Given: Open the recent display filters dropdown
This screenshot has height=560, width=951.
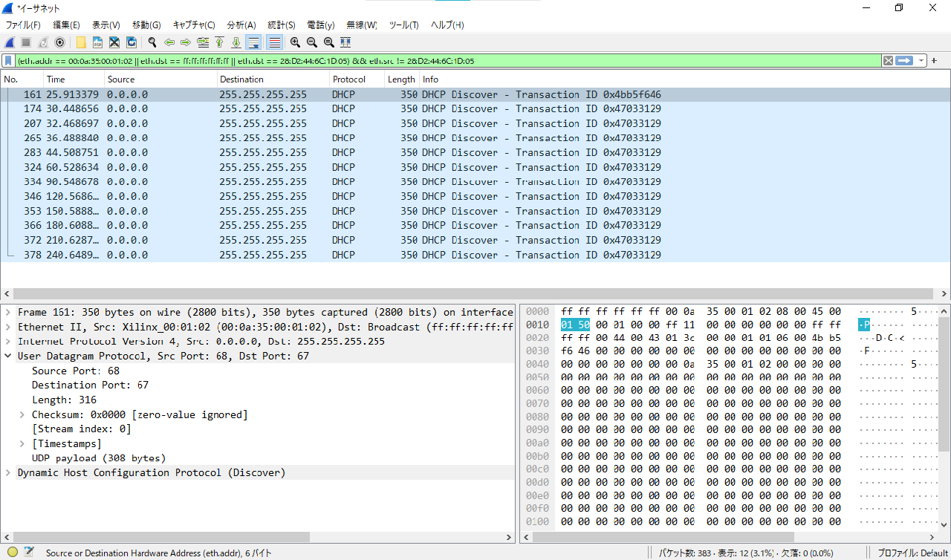Looking at the screenshot, I should (921, 61).
